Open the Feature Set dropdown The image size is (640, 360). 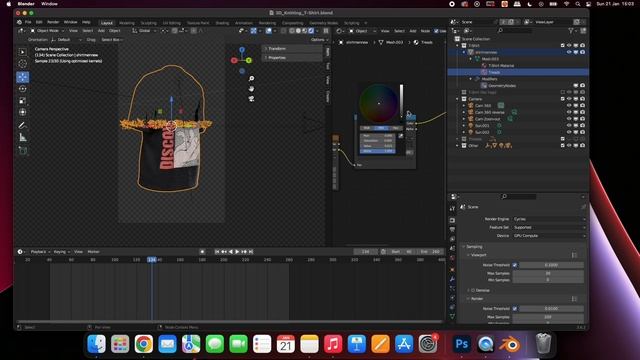549,227
